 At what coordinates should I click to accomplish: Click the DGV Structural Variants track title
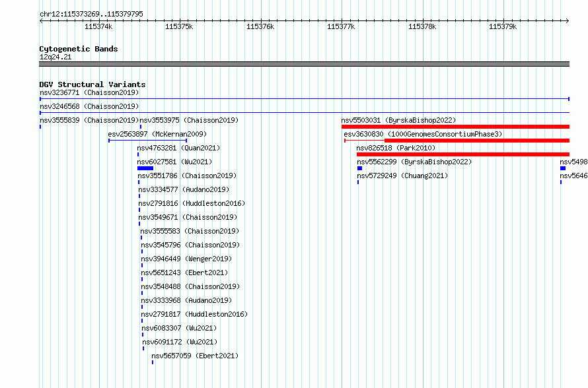(92, 84)
